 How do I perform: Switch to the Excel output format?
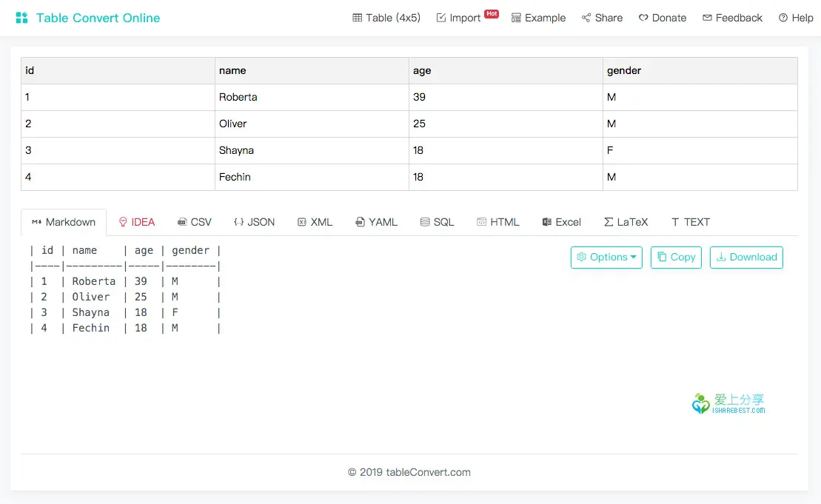561,221
